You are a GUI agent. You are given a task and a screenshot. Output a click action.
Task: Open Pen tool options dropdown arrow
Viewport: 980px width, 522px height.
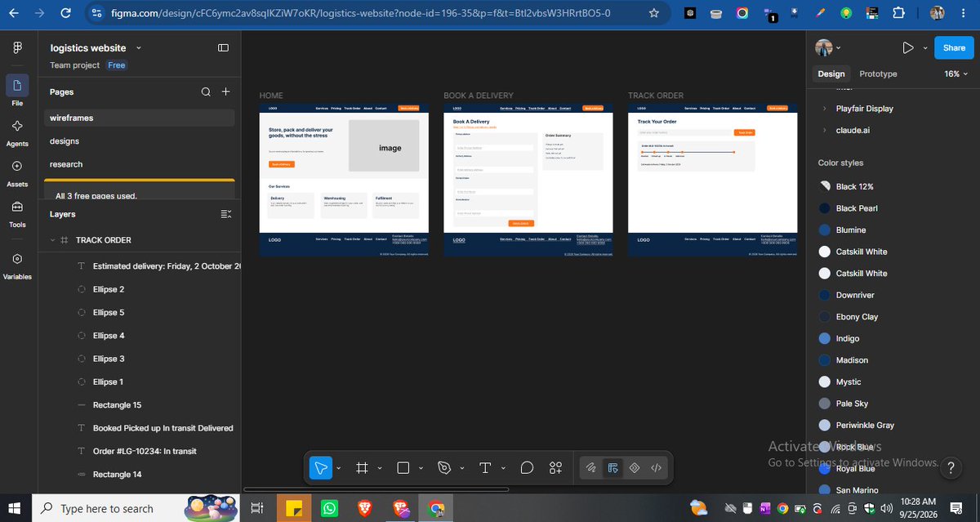tap(462, 469)
